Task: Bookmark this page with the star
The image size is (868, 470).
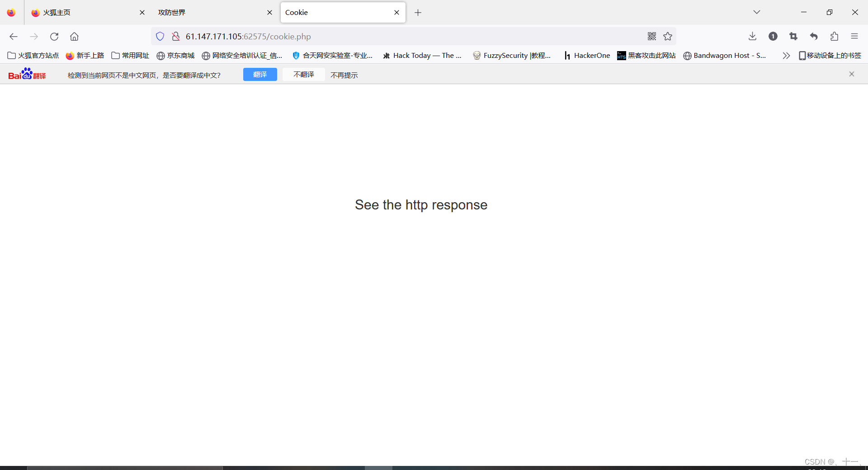Action: [668, 37]
